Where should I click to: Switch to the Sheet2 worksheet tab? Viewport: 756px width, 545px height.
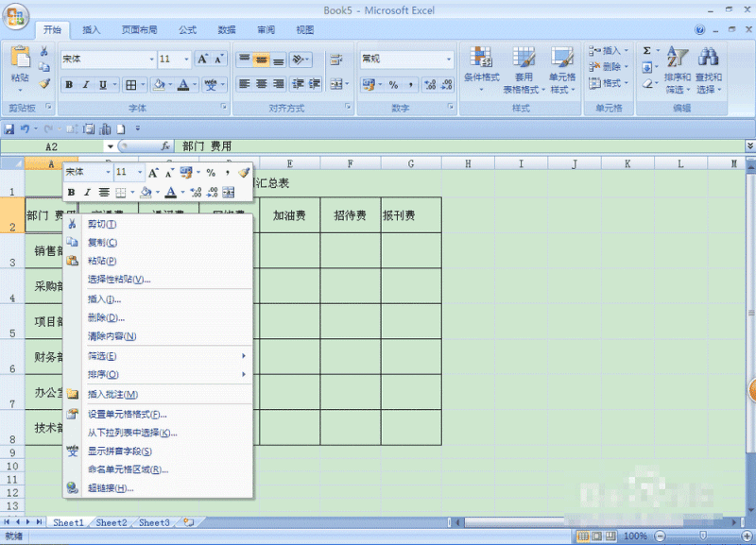[x=112, y=522]
